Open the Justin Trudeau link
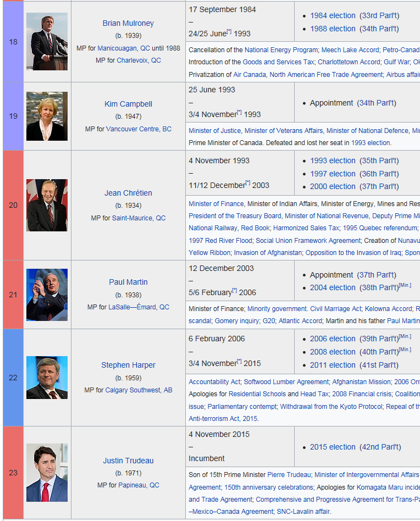This screenshot has width=420, height=521. tap(128, 461)
